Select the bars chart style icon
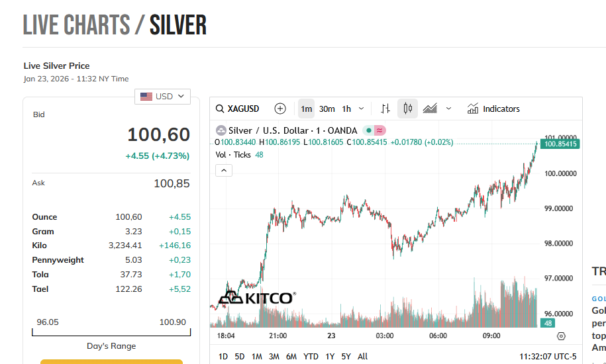This screenshot has width=606, height=364. click(385, 109)
